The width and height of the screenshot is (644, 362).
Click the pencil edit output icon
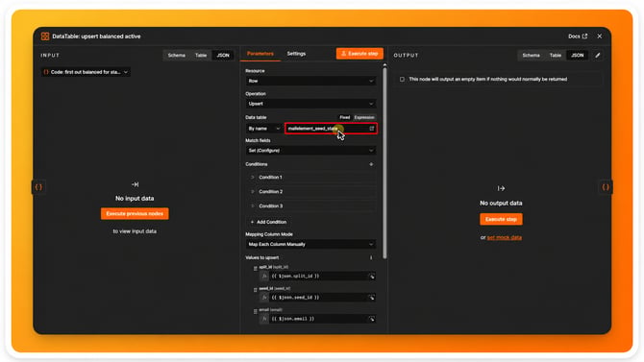(598, 55)
